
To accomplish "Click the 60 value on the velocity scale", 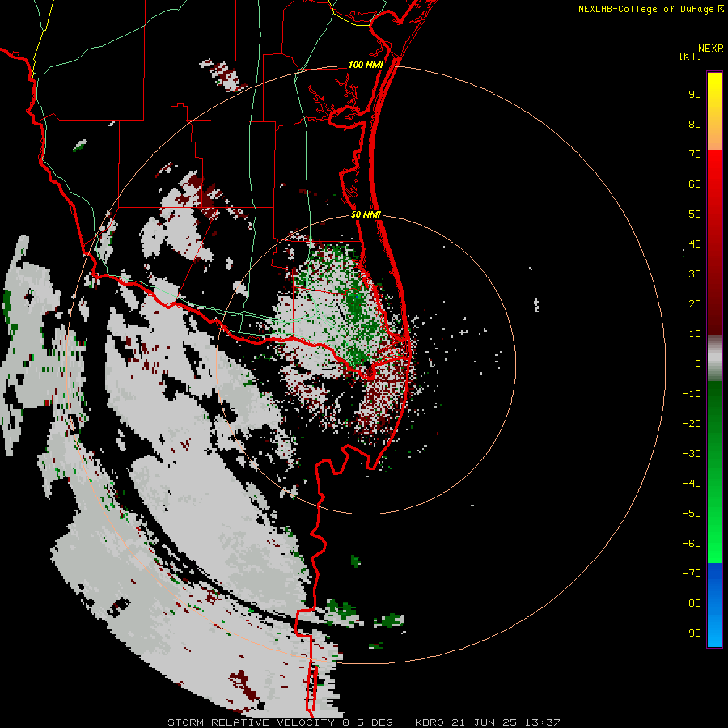I will pyautogui.click(x=695, y=184).
